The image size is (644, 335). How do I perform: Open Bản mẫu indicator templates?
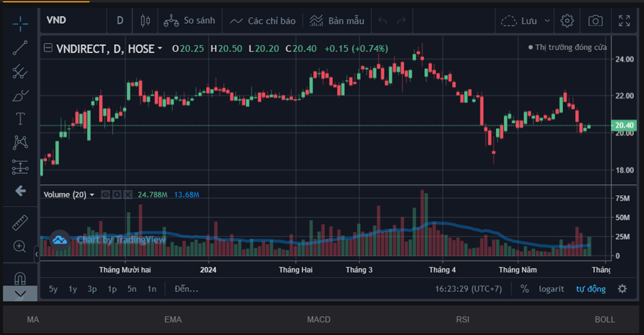tap(337, 20)
